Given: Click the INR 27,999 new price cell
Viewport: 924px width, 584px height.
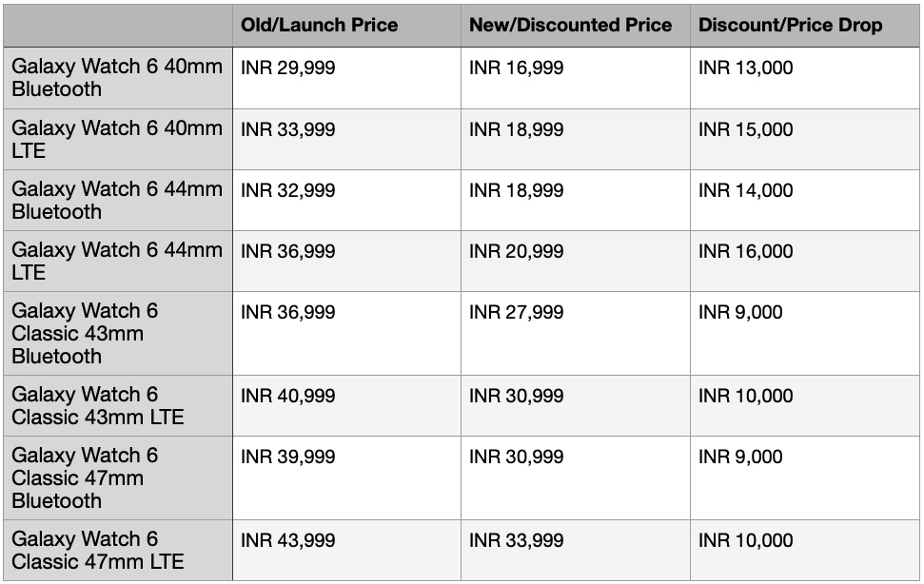Looking at the screenshot, I should [517, 312].
